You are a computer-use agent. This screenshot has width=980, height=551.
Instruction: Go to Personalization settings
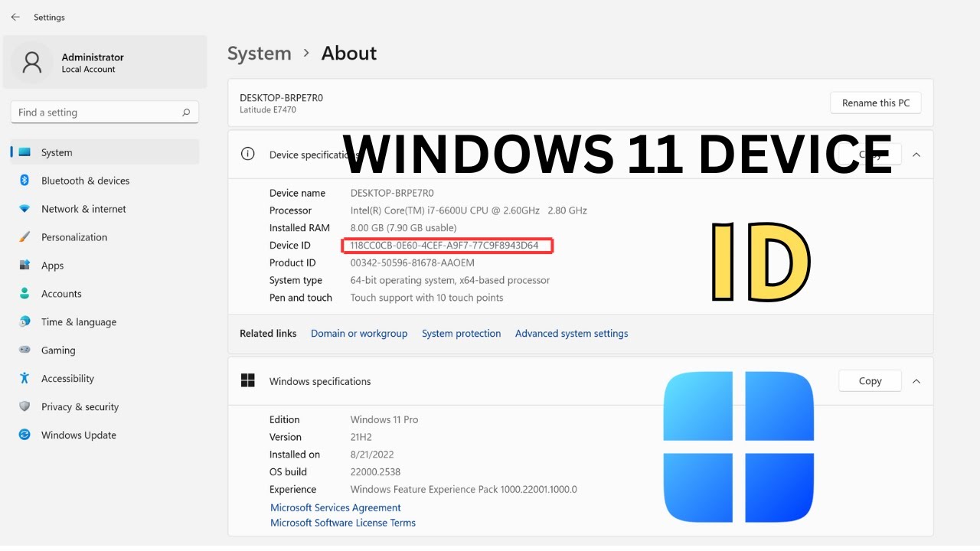tap(105, 237)
